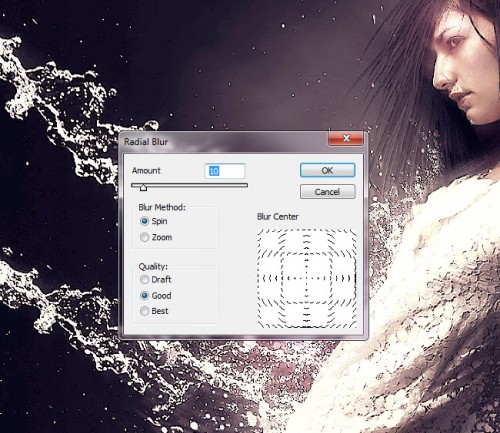Click the Amount slider triangle handle

point(143,188)
